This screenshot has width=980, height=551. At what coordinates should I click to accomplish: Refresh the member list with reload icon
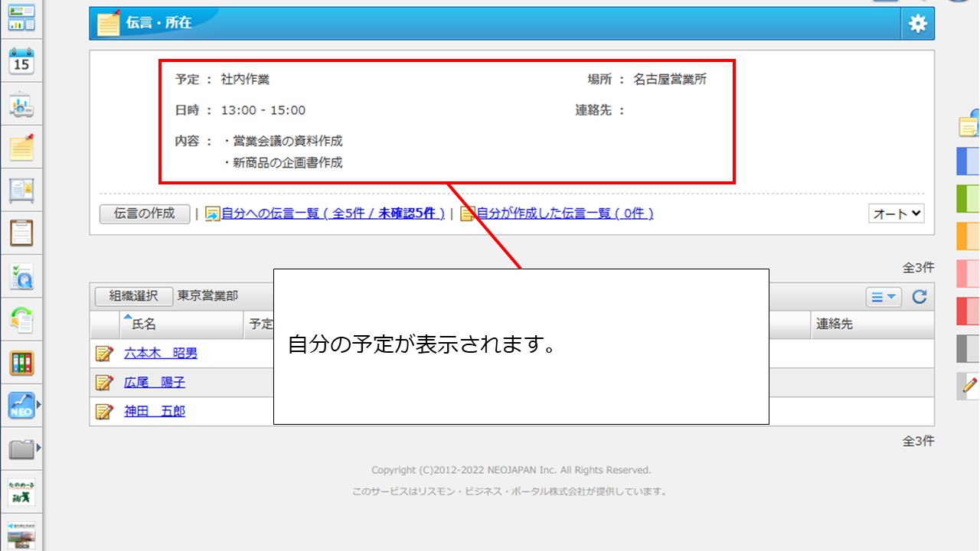[920, 297]
